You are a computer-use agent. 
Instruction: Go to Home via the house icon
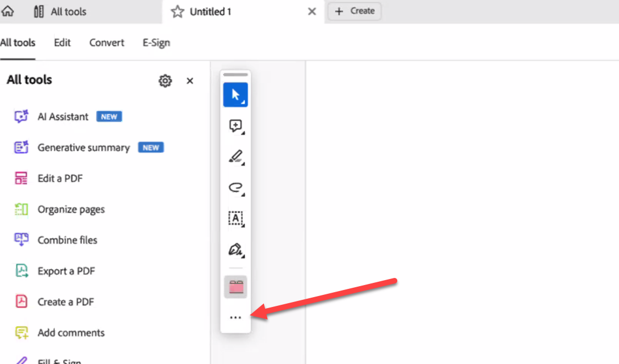tap(8, 11)
